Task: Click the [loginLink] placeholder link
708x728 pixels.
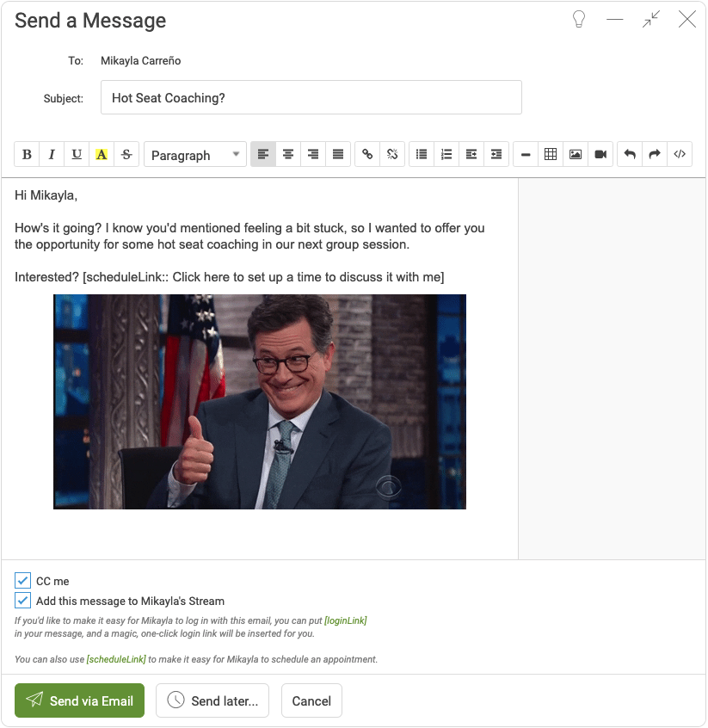Action: [x=346, y=620]
